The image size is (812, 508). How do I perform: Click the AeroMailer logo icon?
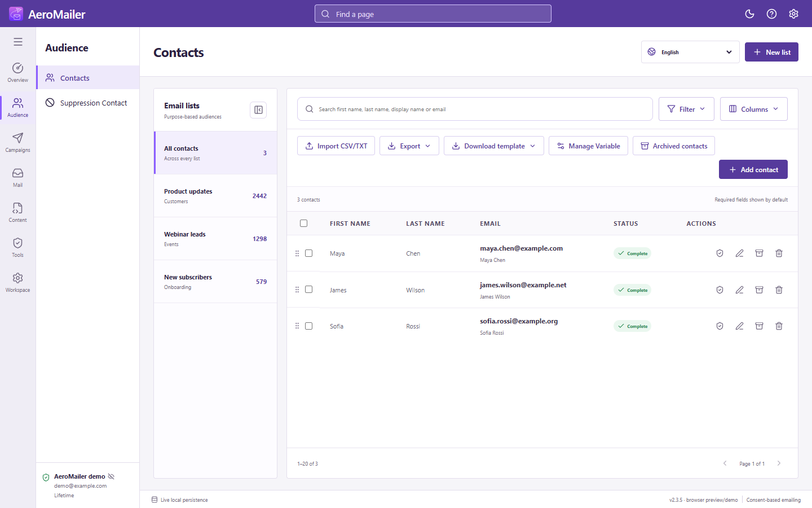tap(16, 14)
